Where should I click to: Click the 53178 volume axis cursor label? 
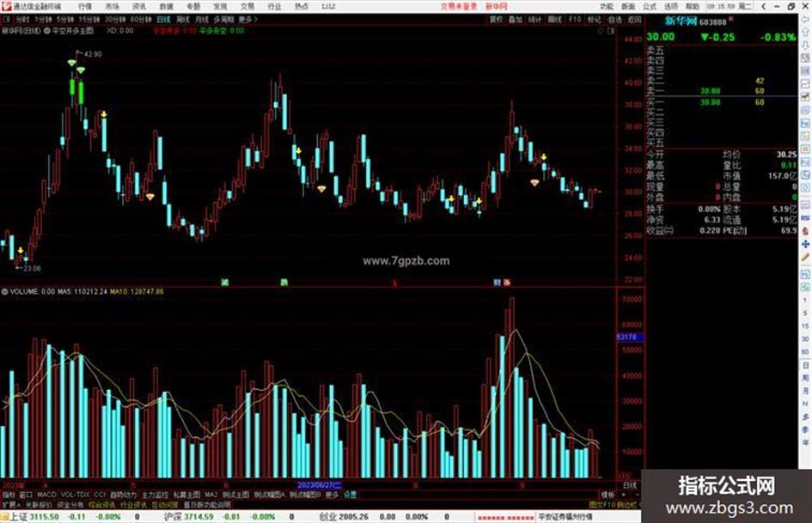tap(629, 338)
